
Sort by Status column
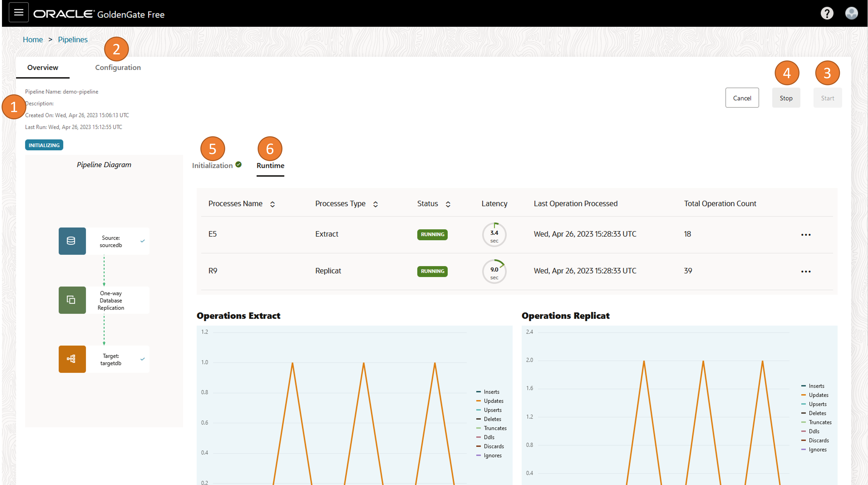pyautogui.click(x=448, y=204)
